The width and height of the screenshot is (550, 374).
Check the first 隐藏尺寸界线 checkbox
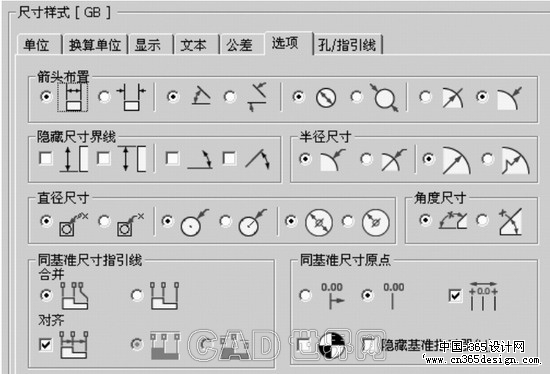coord(46,158)
